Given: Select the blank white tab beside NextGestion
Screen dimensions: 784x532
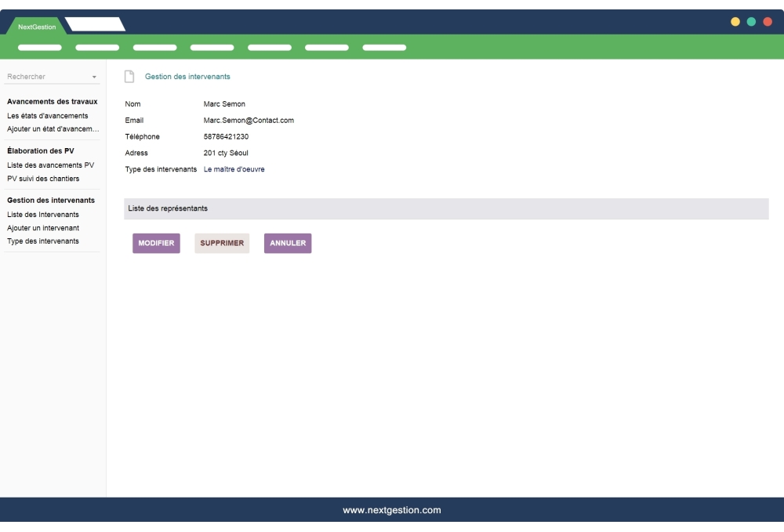Looking at the screenshot, I should [96, 25].
